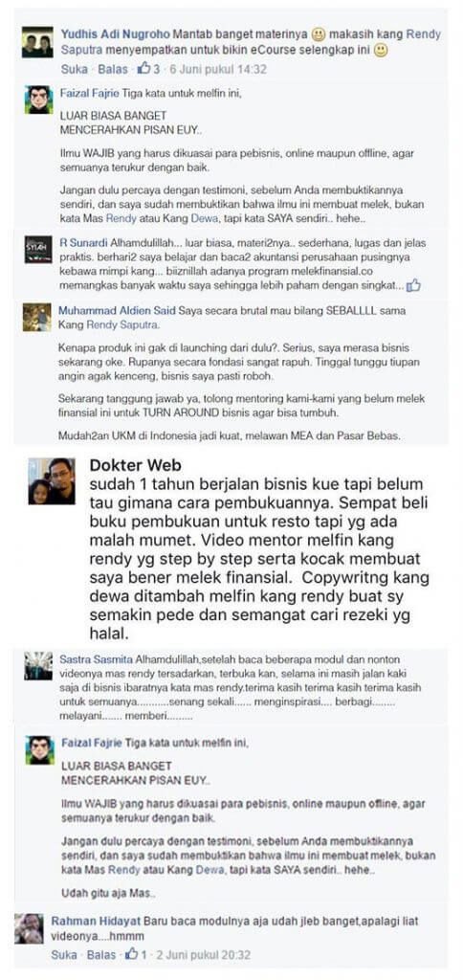The height and width of the screenshot is (980, 463).
Task: Open the Muhammad Aldien Said name link
Action: [x=117, y=309]
